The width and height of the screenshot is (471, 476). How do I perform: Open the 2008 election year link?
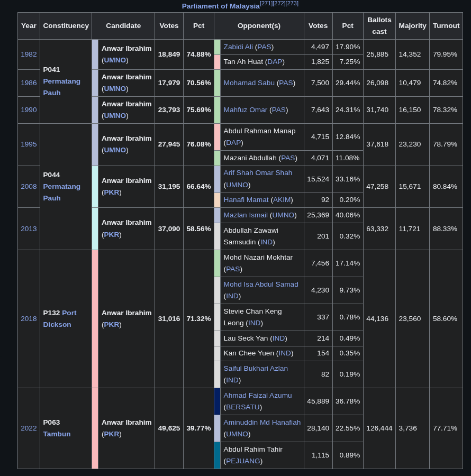pos(29,186)
